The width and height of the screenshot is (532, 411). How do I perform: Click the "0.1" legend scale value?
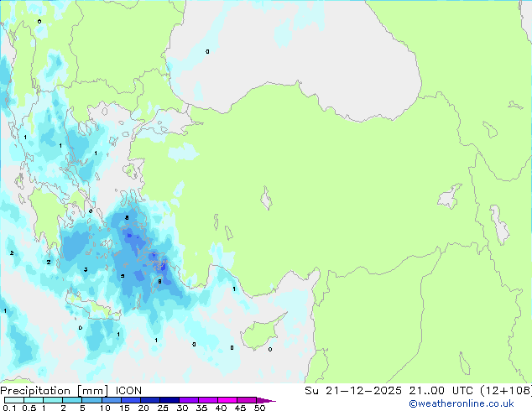pos(9,408)
